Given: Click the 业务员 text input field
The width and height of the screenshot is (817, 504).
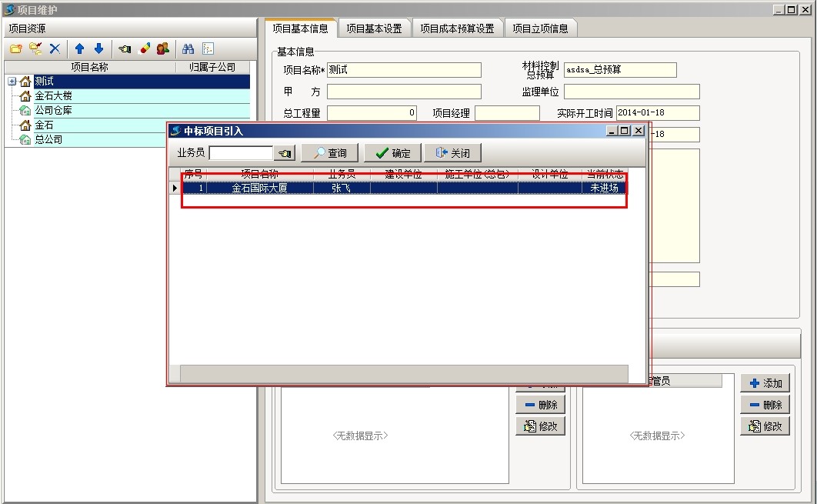Looking at the screenshot, I should 241,153.
